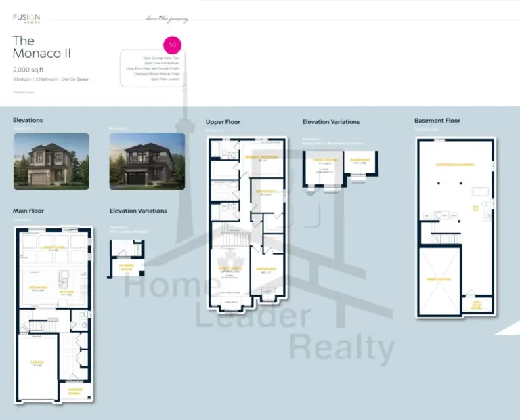Screen dimensions: 520x420
Task: Click the Bedroom 3 label on upper floor
Action: [x=266, y=269]
